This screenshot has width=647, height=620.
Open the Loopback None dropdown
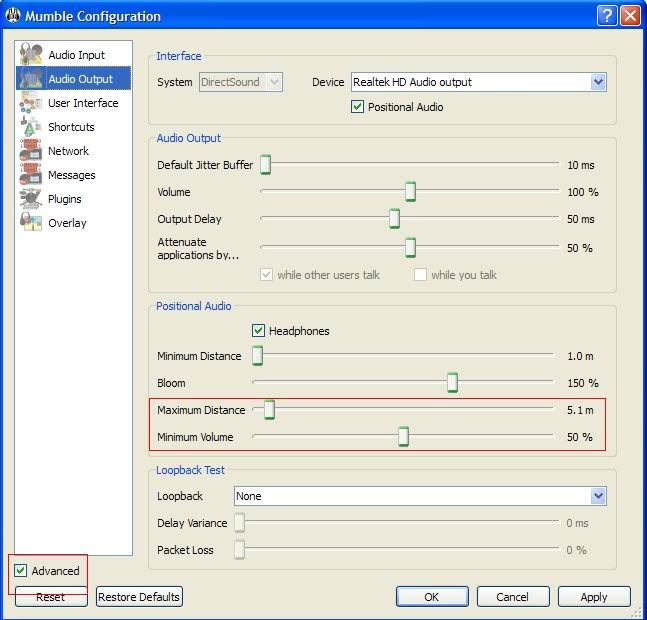(x=420, y=495)
